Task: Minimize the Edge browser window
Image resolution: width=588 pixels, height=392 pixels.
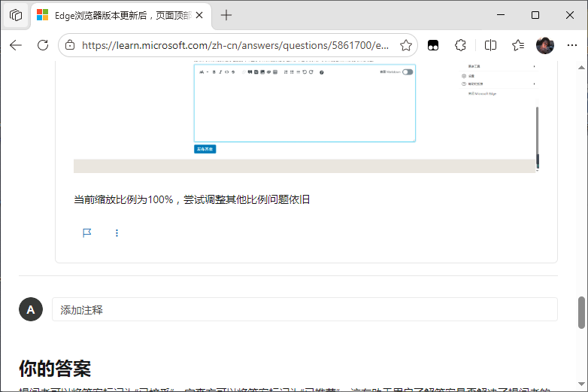Action: click(x=501, y=15)
